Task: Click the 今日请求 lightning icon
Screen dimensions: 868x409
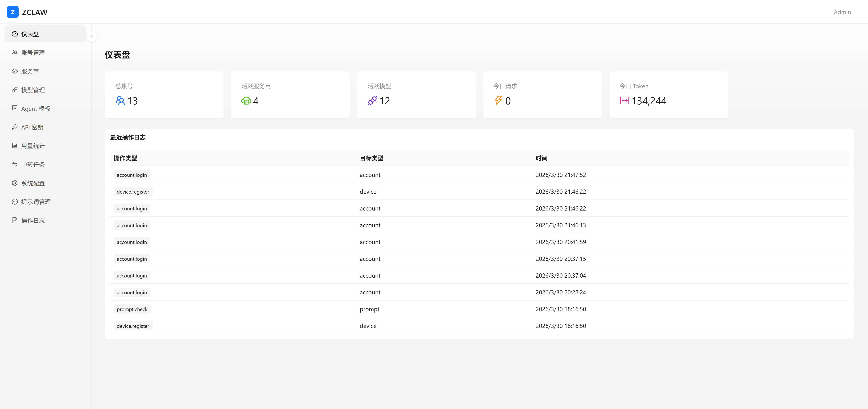Action: [x=498, y=100]
